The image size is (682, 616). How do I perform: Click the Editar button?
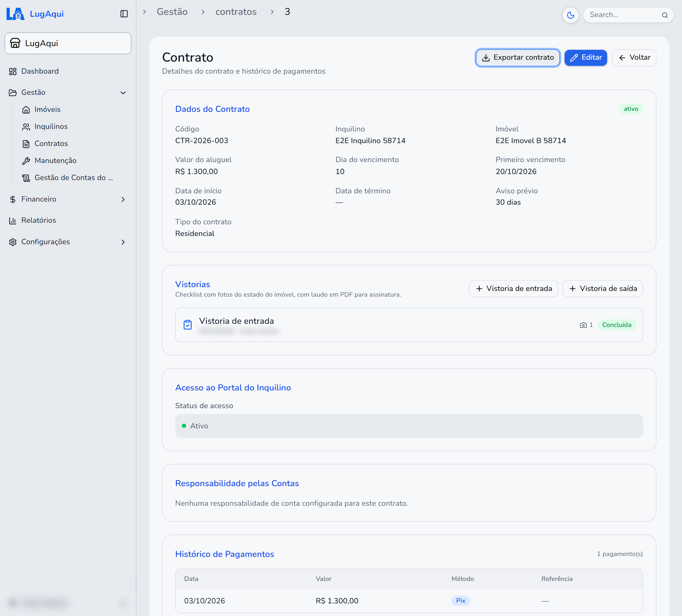coord(585,57)
